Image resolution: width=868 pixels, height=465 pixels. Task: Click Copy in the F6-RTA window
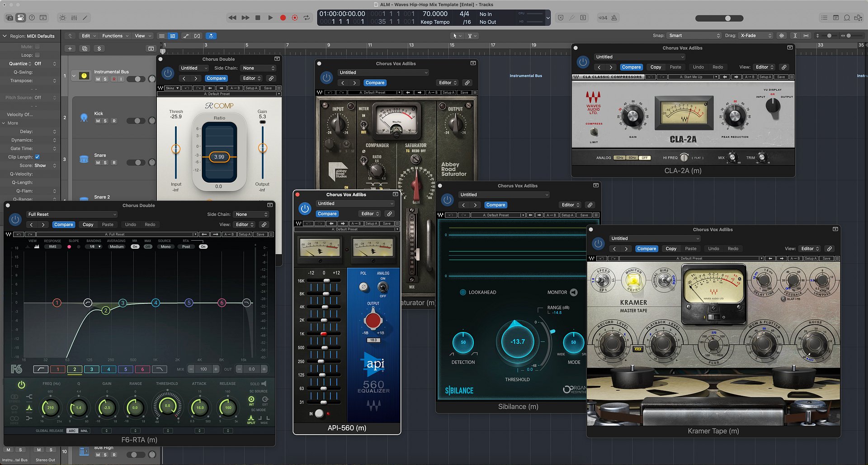88,224
